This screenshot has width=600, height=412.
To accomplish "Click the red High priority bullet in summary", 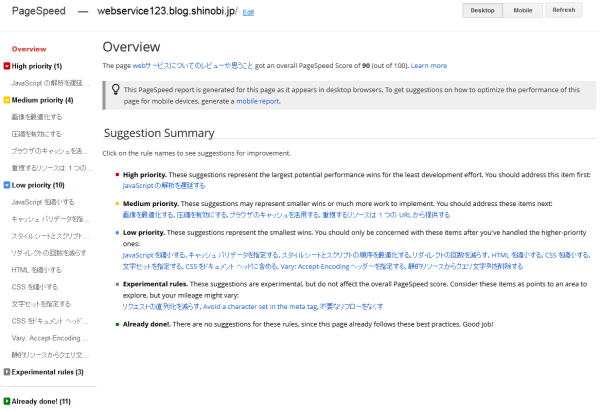I will point(117,175).
